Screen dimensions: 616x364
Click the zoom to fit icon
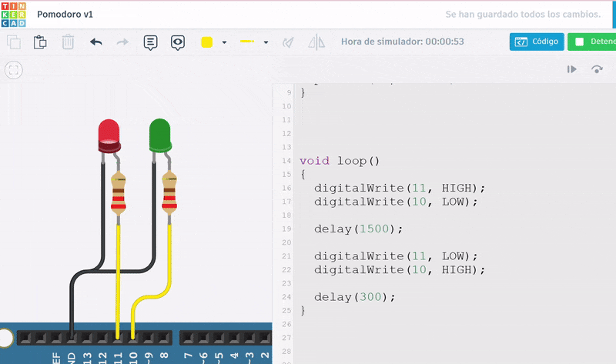(x=13, y=70)
